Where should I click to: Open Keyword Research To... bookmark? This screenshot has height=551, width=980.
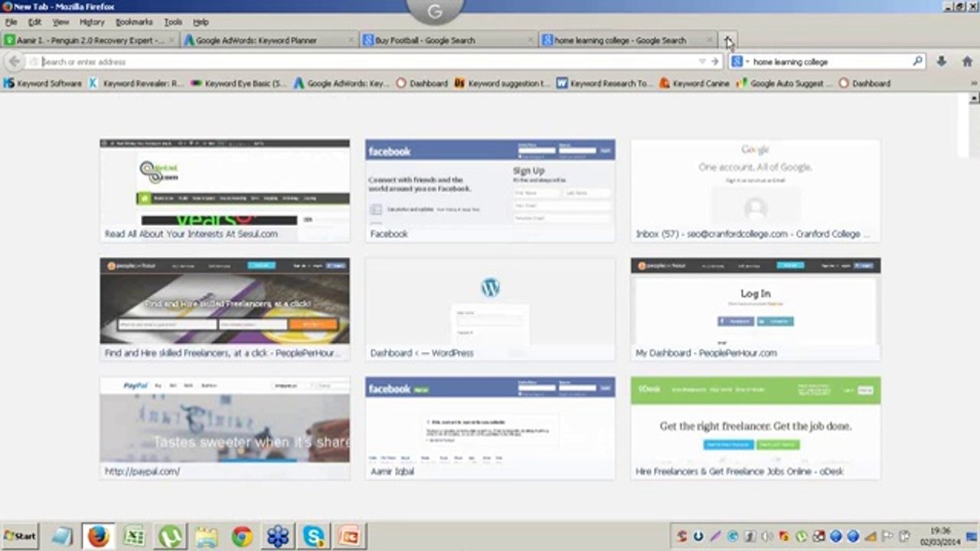pos(604,83)
